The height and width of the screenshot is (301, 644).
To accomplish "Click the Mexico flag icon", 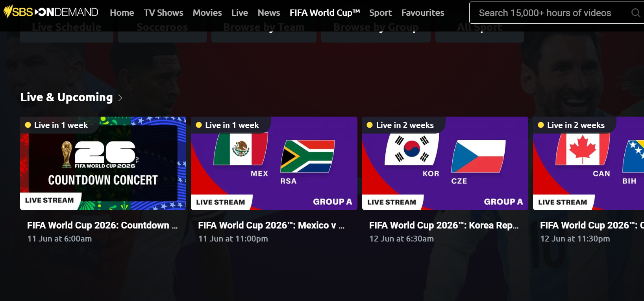I will (241, 149).
